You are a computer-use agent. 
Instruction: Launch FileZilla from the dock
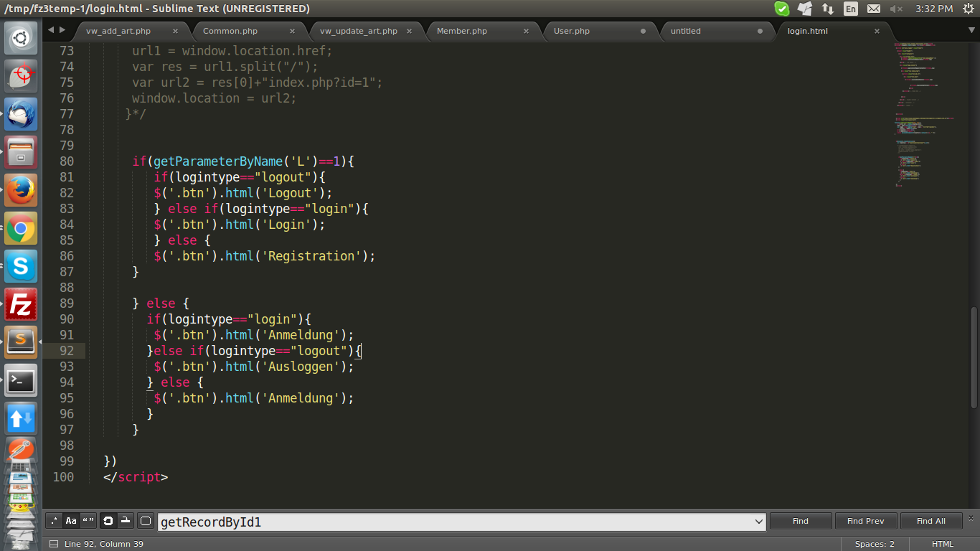click(21, 304)
